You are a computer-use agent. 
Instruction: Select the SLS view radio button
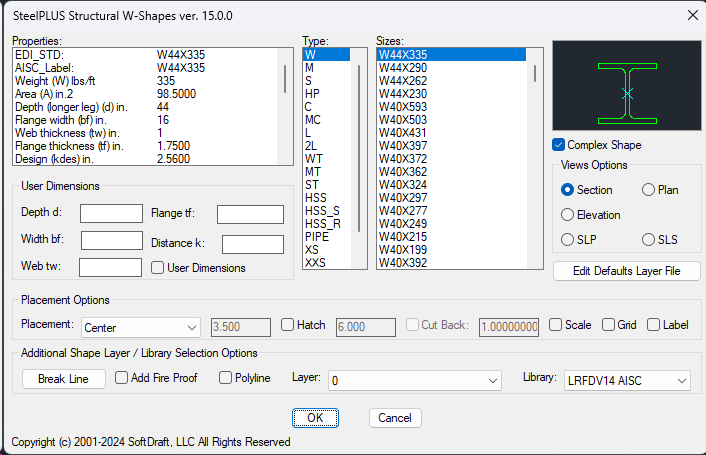648,239
